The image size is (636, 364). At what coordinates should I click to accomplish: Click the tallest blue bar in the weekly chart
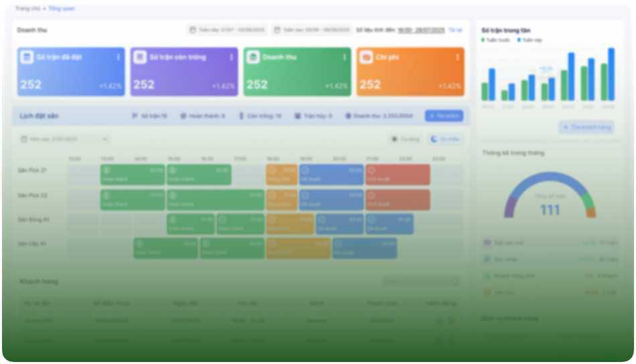point(611,74)
